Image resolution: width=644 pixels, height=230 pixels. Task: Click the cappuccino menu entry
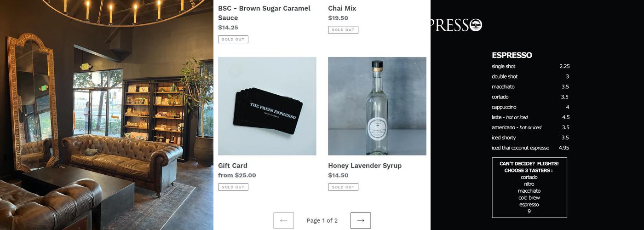pyautogui.click(x=504, y=107)
